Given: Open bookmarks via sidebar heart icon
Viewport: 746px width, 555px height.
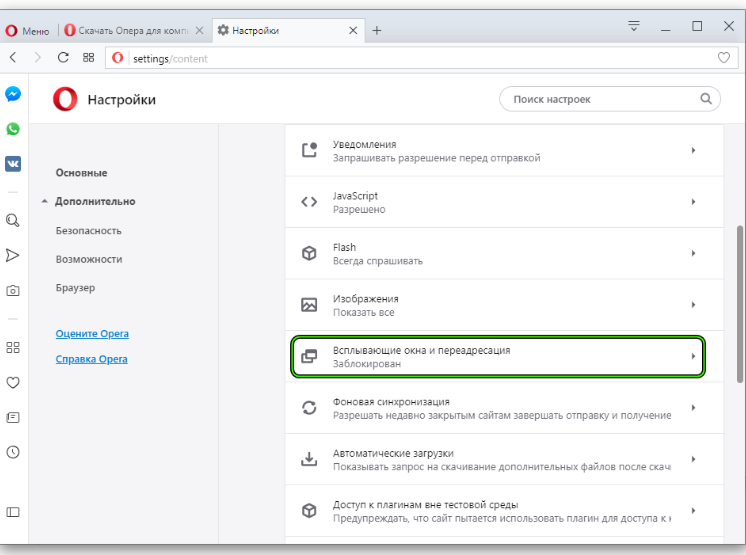Looking at the screenshot, I should (13, 382).
